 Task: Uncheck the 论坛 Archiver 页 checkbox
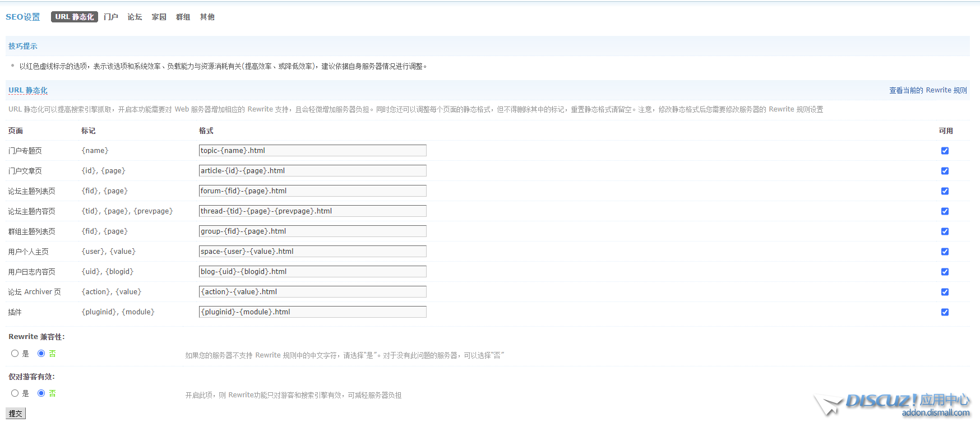pos(945,292)
